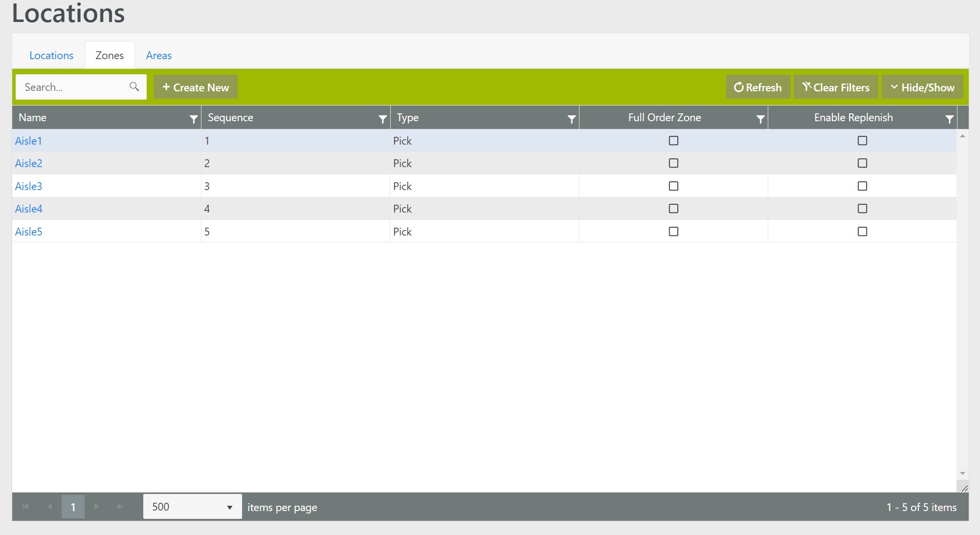980x535 pixels.
Task: Click into the Search input field
Action: (x=73, y=87)
